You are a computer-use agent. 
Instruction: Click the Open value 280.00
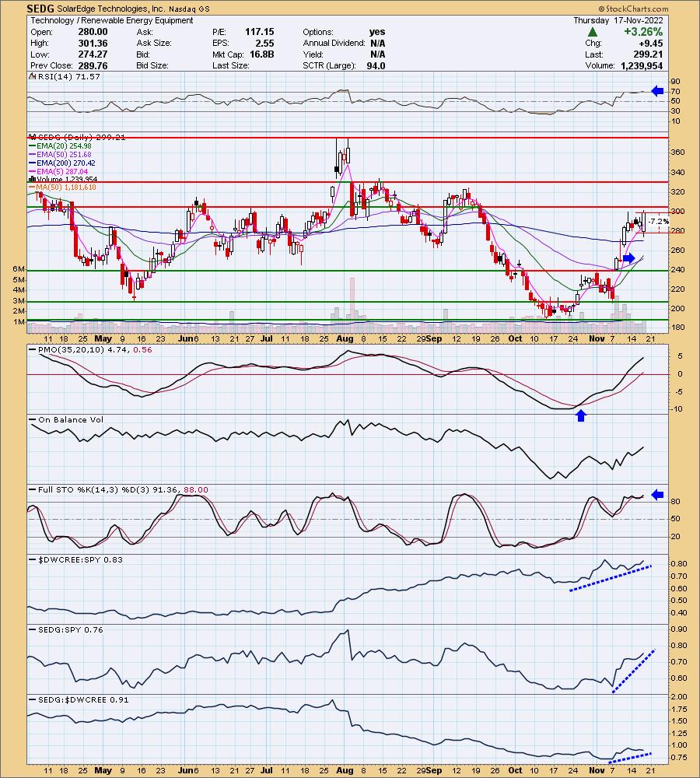point(93,32)
